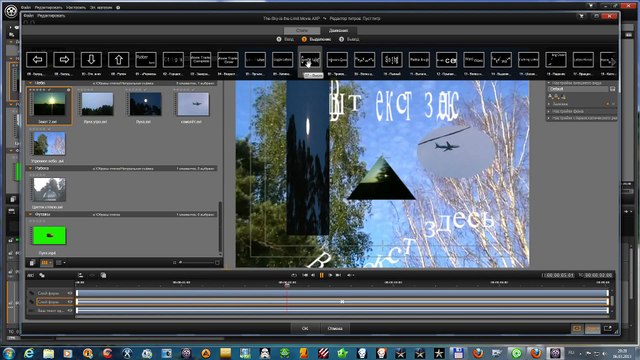Collapse the Sky library group

click(30, 83)
